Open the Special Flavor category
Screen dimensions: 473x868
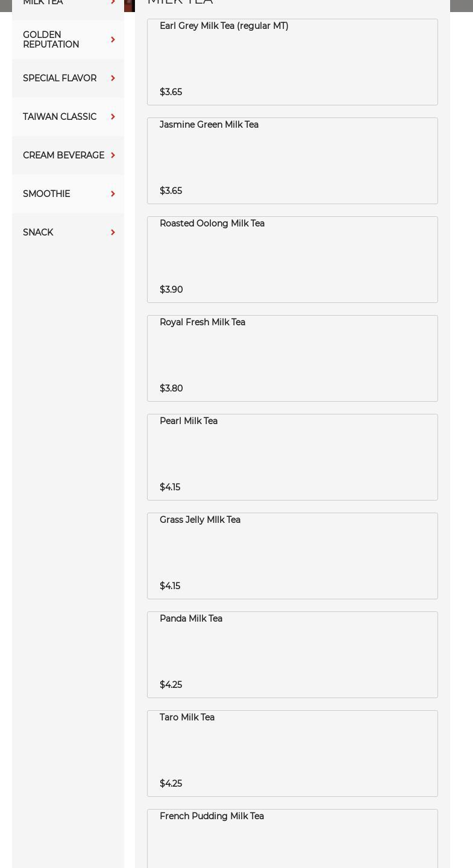tap(68, 78)
